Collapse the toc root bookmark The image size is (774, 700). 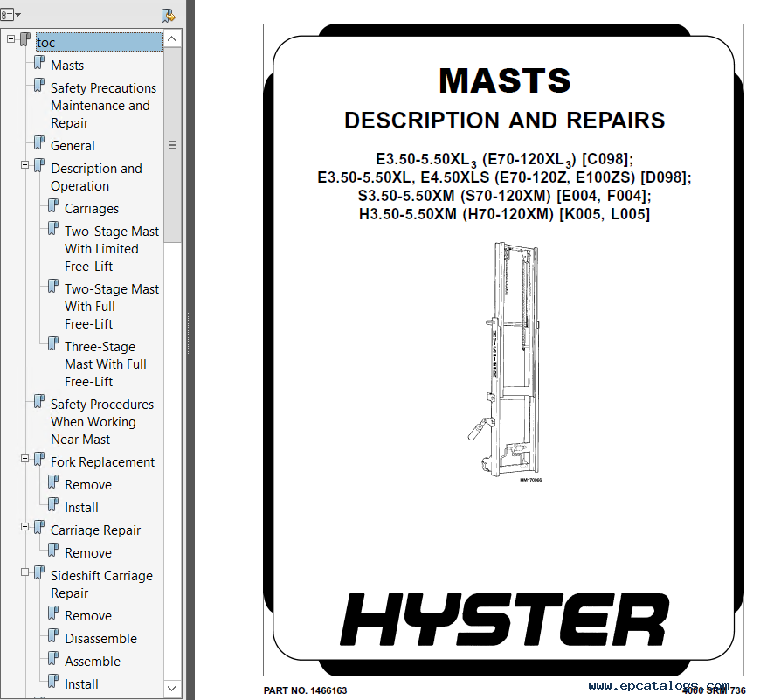click(x=10, y=38)
